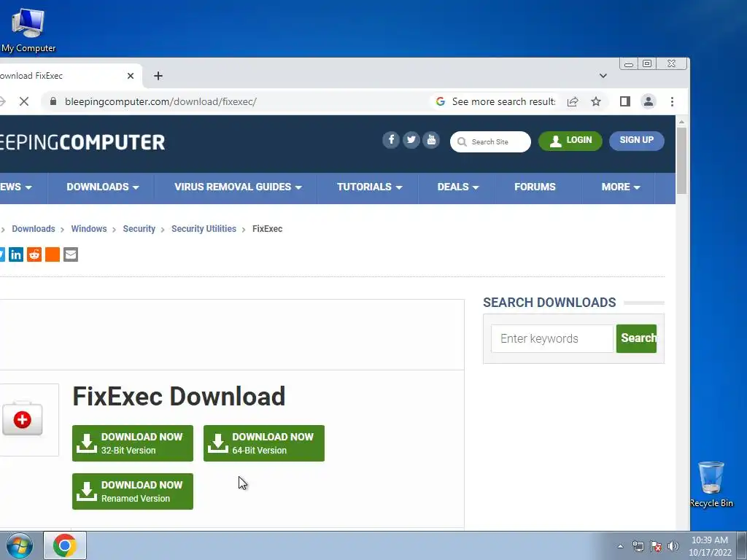
Task: Share via orange square icon
Action: tap(53, 254)
